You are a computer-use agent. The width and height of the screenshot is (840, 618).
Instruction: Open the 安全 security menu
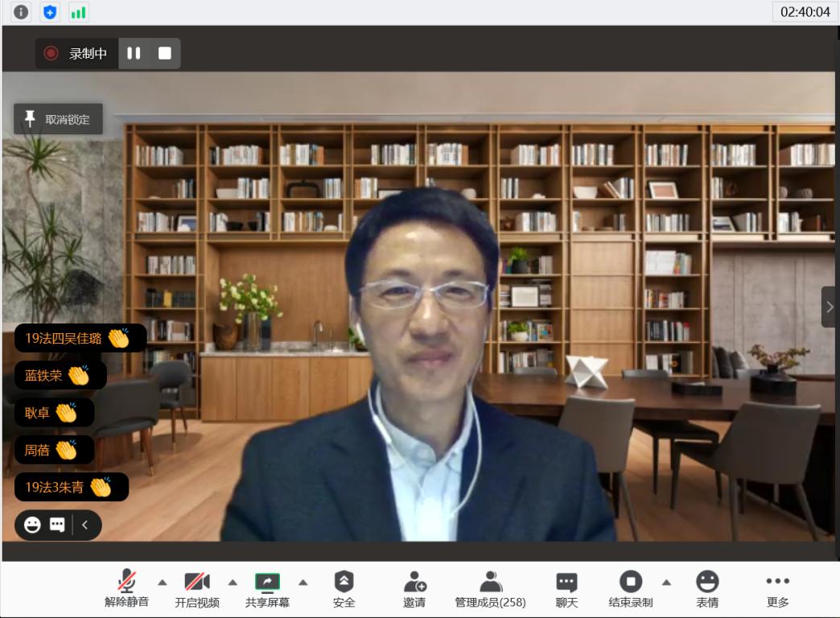tap(344, 588)
